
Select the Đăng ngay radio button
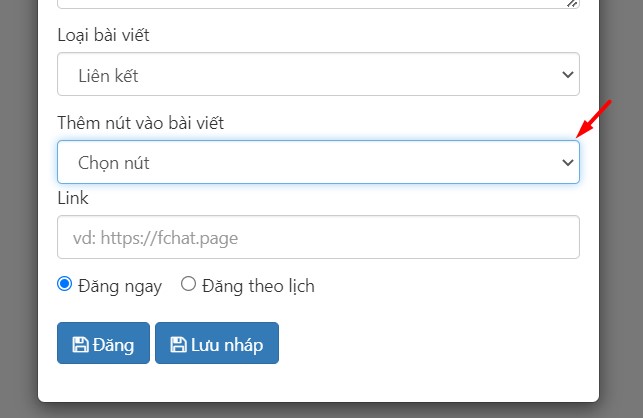click(65, 284)
